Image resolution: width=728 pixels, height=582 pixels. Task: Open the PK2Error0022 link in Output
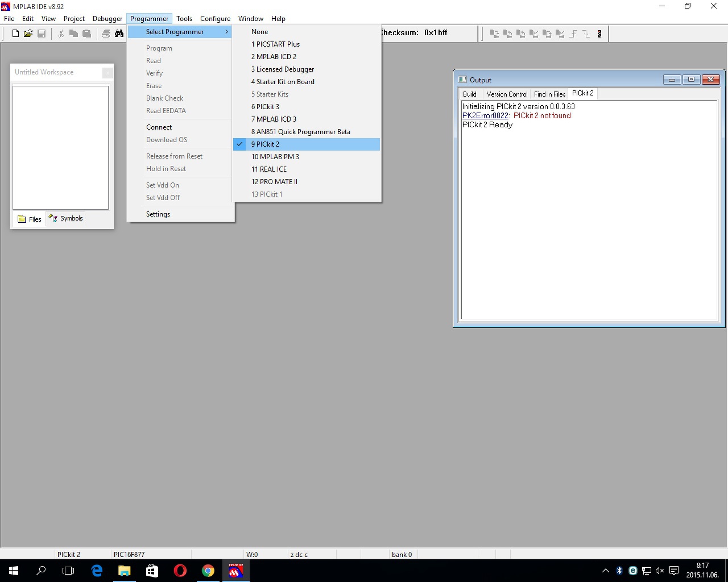click(x=485, y=116)
